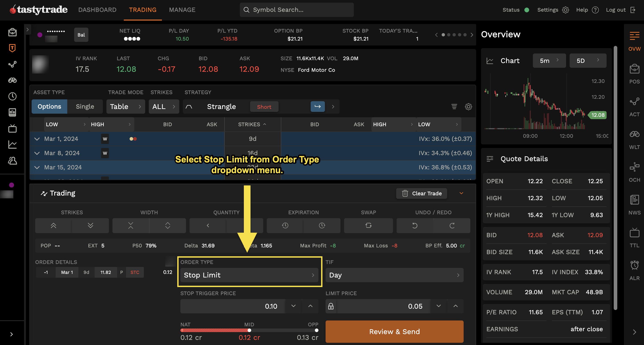Click the MID handle on the price slider
The height and width of the screenshot is (345, 644).
coord(249,330)
